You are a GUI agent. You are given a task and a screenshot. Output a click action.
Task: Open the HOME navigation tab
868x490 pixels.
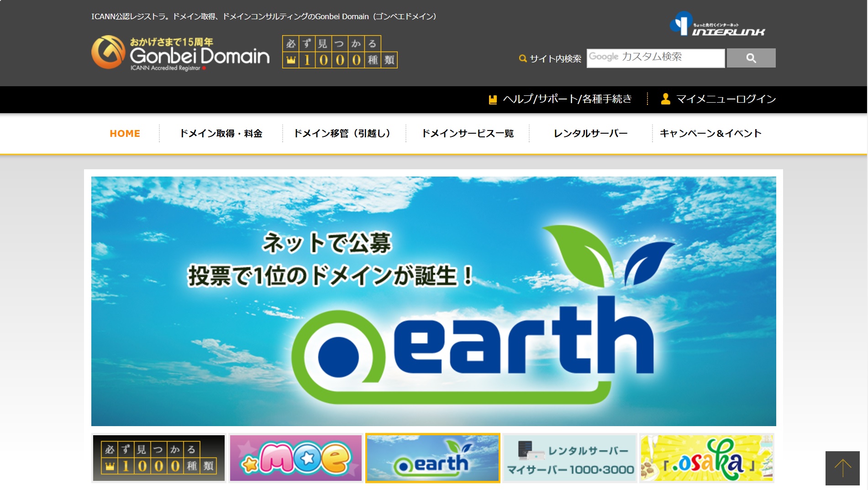pyautogui.click(x=125, y=134)
